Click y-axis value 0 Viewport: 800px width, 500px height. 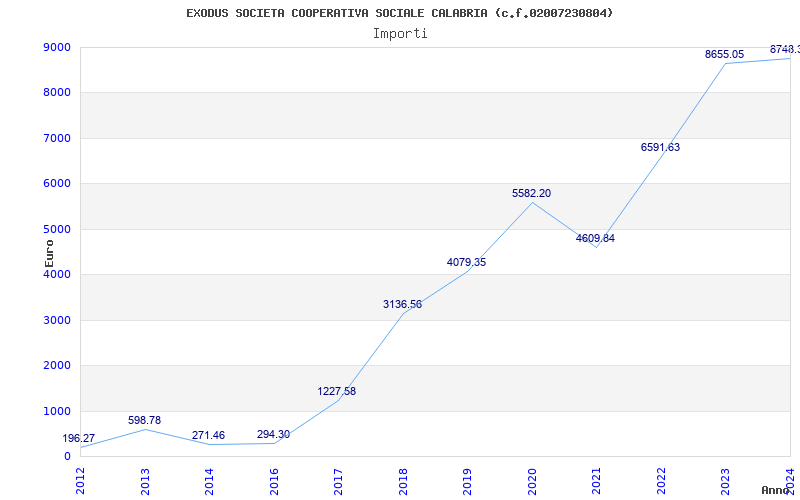click(x=67, y=457)
